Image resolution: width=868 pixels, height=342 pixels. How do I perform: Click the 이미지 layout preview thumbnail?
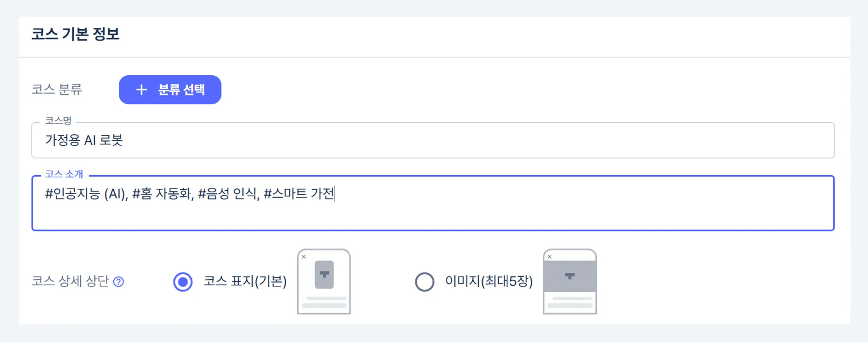[569, 288]
